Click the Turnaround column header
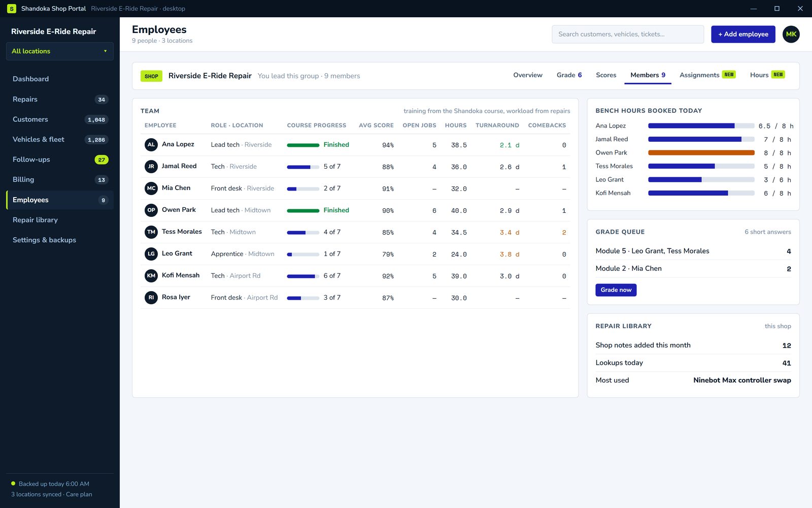 point(497,125)
